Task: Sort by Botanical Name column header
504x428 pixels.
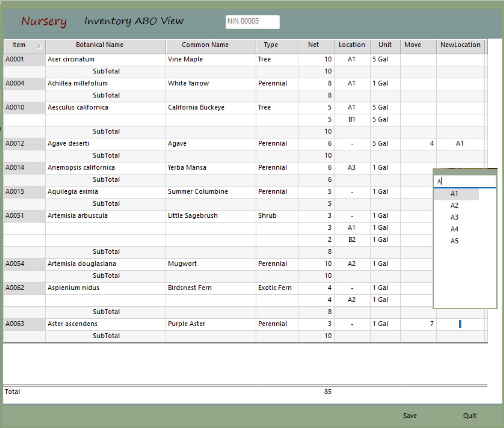Action: click(x=100, y=45)
